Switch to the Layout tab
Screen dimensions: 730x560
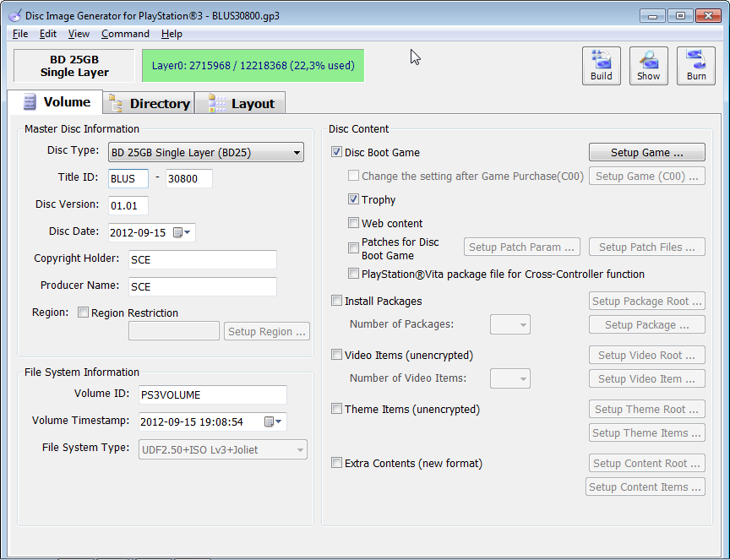(x=240, y=103)
